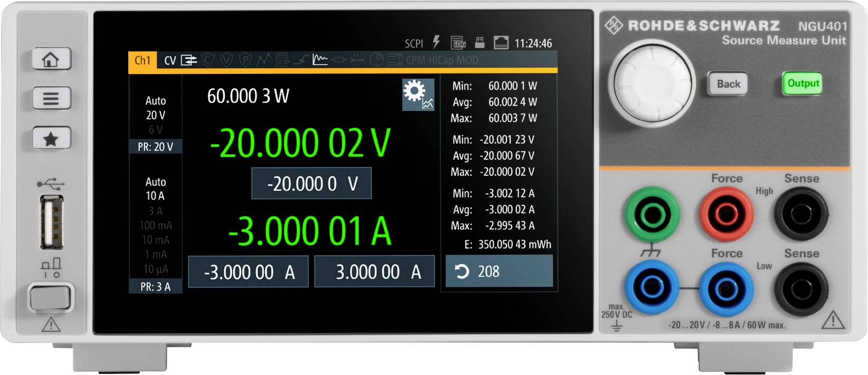The height and width of the screenshot is (375, 868).
Task: Tap the LAN network status icon
Action: (501, 43)
